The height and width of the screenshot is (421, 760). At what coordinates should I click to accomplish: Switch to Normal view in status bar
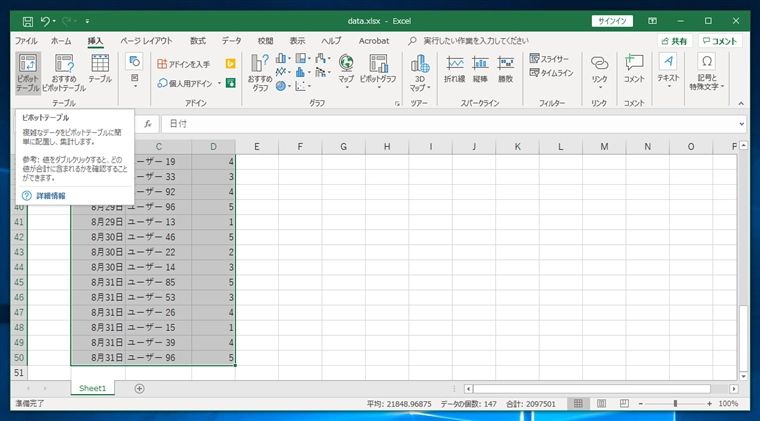[x=577, y=404]
